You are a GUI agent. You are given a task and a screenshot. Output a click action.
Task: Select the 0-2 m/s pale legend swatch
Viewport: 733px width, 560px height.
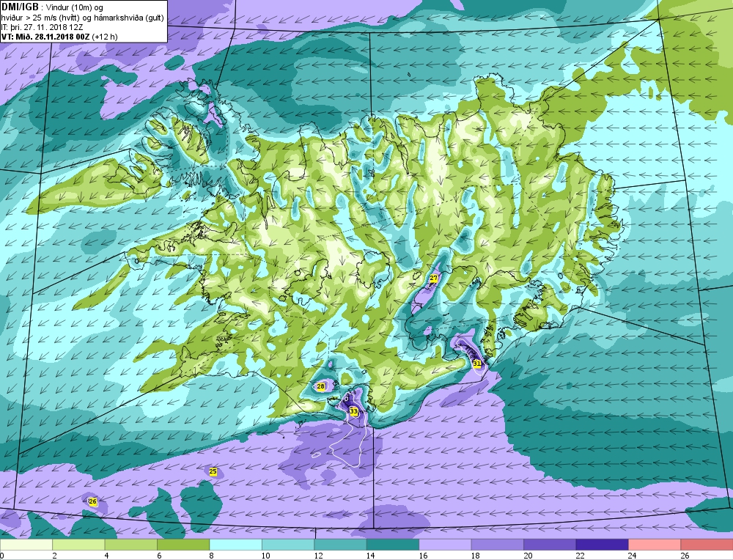click(26, 545)
